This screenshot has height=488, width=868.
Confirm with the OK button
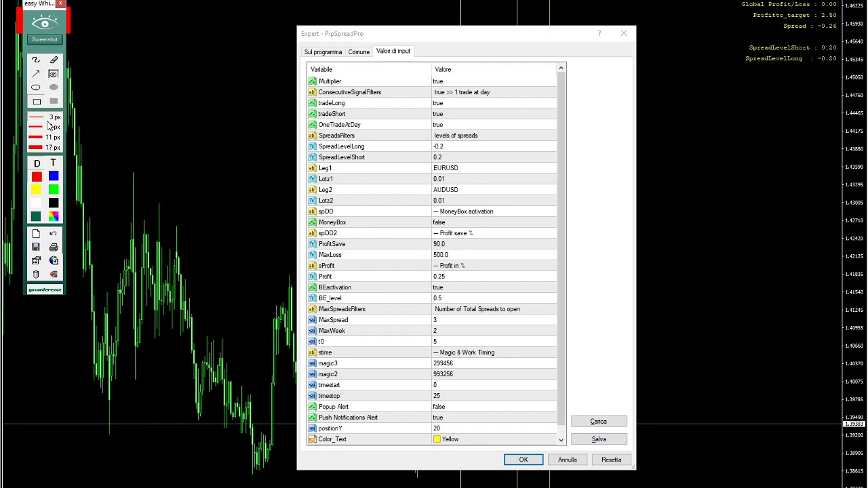[524, 460]
